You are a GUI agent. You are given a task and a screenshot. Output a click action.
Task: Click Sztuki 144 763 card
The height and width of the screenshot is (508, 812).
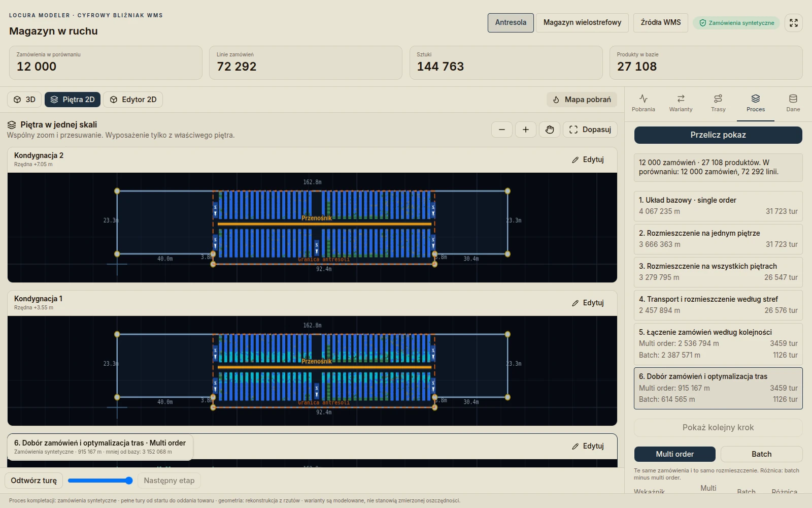[x=506, y=63]
